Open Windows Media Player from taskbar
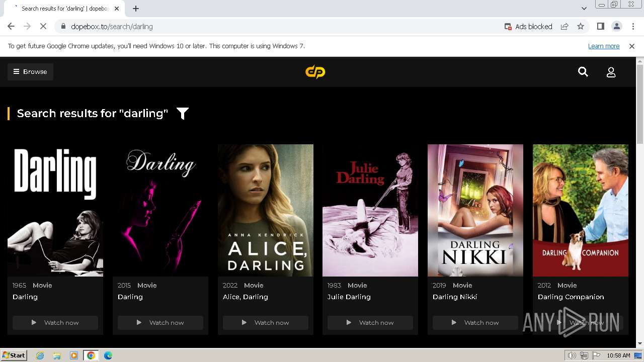Image resolution: width=644 pixels, height=362 pixels. [74, 355]
